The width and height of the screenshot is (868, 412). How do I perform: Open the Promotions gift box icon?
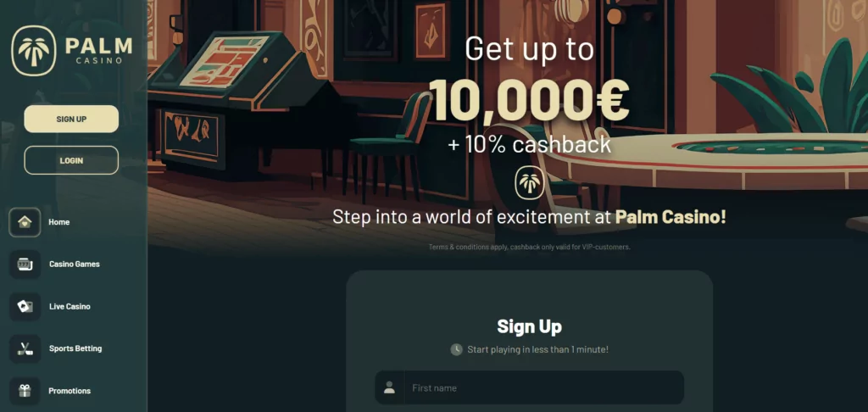[25, 391]
